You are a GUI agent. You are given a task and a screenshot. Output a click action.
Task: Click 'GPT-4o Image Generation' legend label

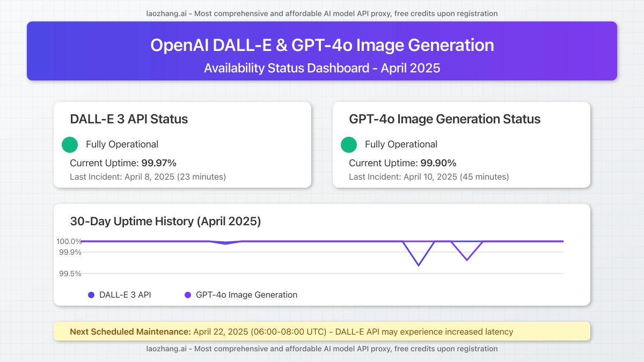(x=246, y=294)
